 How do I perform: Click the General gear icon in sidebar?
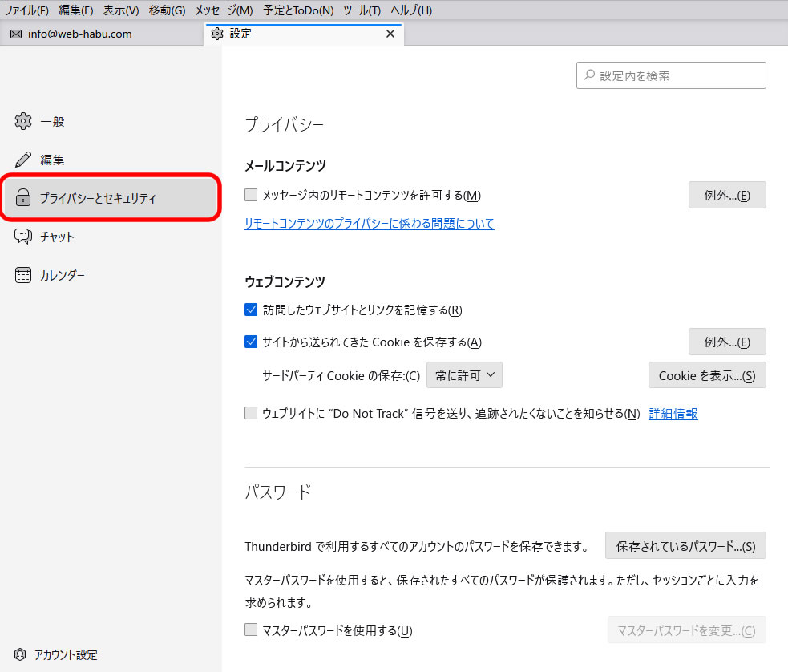23,122
